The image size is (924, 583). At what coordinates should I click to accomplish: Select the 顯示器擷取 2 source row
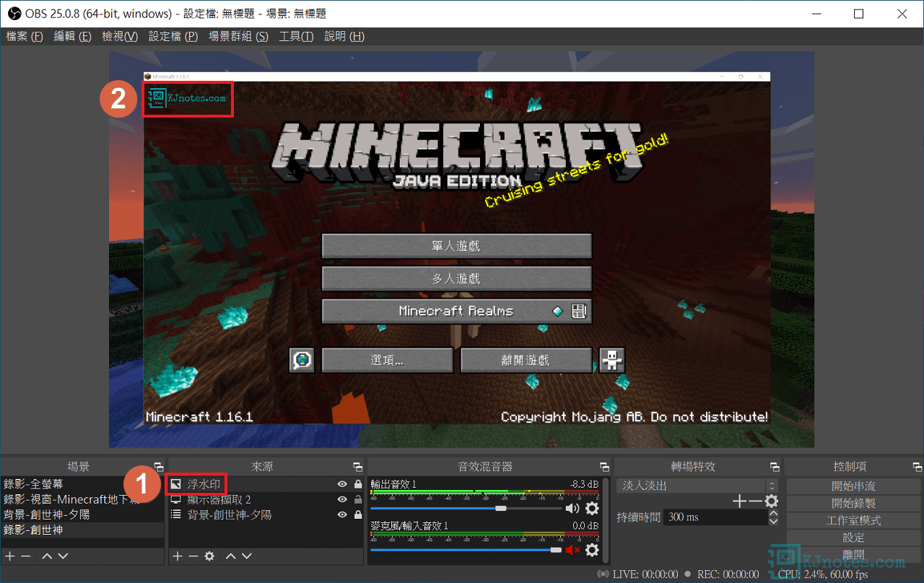point(266,499)
